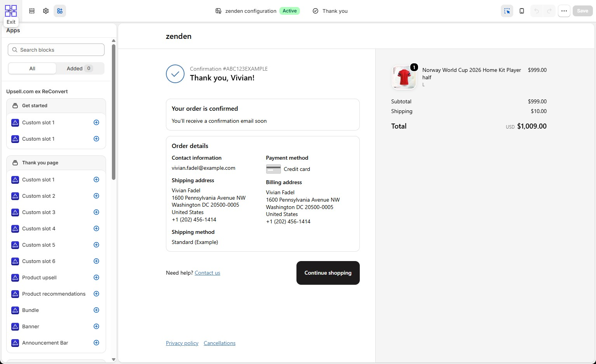Switch to mobile preview icon
This screenshot has width=596, height=364.
[x=522, y=11]
